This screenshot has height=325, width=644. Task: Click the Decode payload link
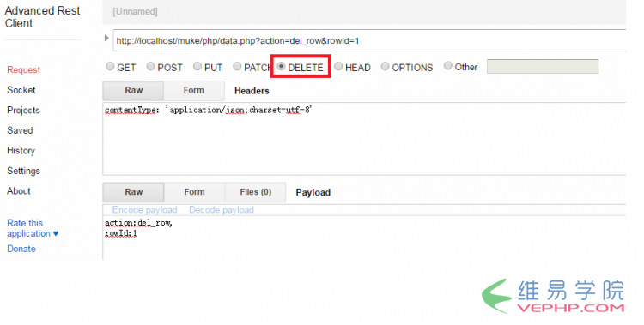222,210
